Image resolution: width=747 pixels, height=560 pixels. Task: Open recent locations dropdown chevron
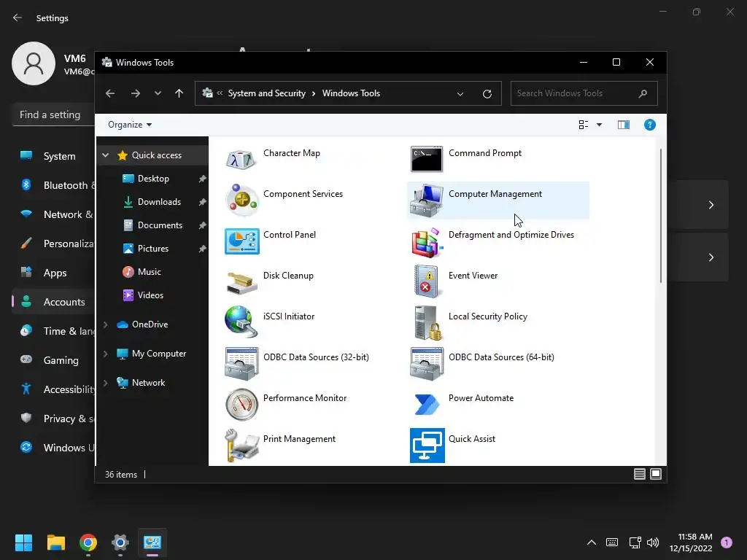click(158, 93)
